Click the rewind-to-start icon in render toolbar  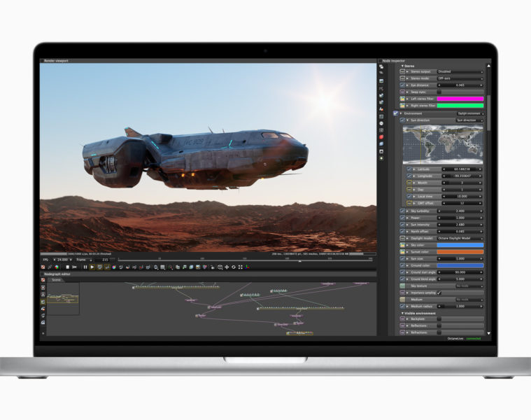pos(75,267)
